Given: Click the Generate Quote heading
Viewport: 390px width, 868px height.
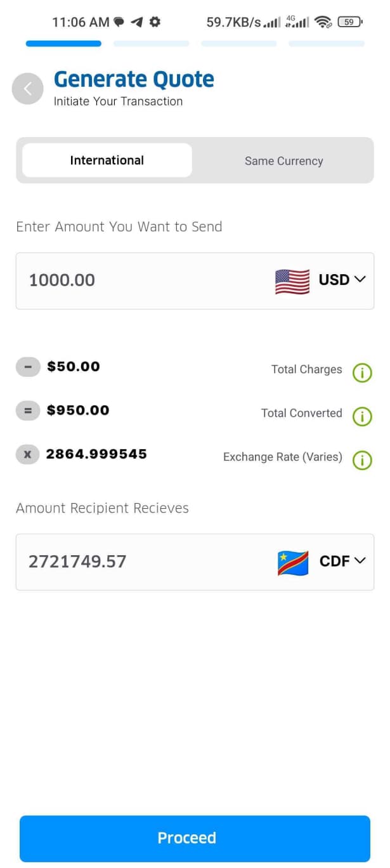Looking at the screenshot, I should [x=134, y=79].
